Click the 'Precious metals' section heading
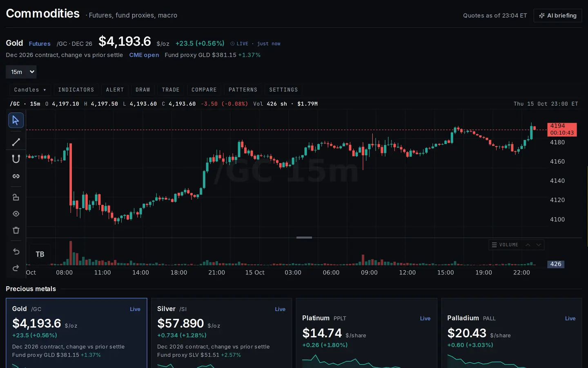Viewport: 588px width, 368px height. coord(31,289)
